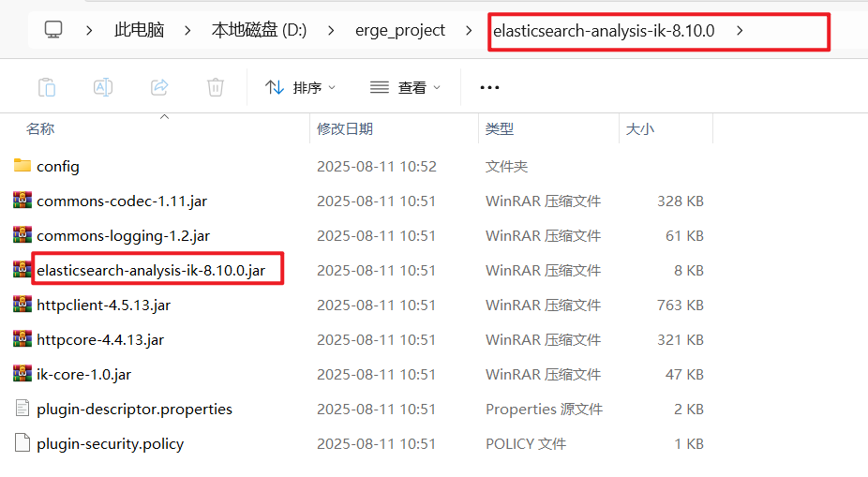Open the 排序 sort dropdown
Viewport: 868px width, 477px height.
[300, 87]
